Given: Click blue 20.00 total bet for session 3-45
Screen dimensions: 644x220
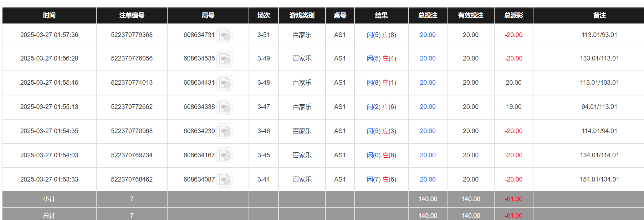Looking at the screenshot, I should (x=428, y=155).
